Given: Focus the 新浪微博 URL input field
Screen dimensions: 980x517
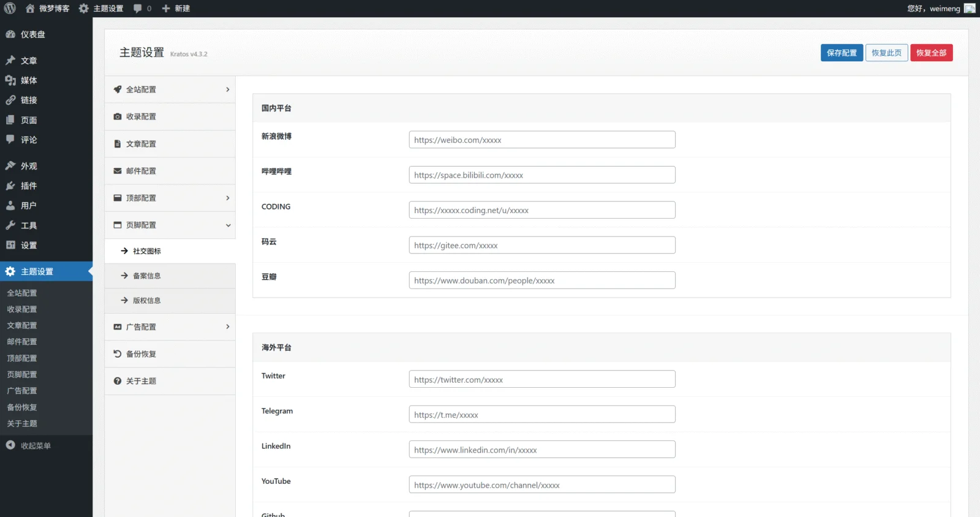Looking at the screenshot, I should click(541, 140).
